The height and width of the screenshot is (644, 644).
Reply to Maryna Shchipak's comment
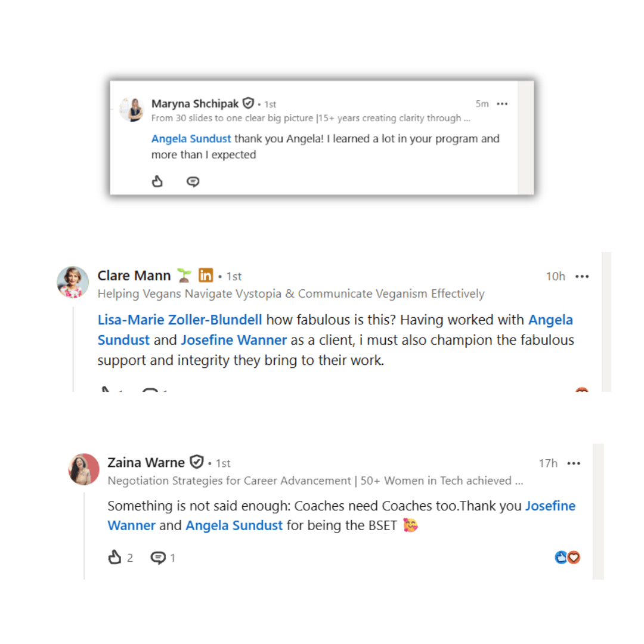[x=193, y=181]
